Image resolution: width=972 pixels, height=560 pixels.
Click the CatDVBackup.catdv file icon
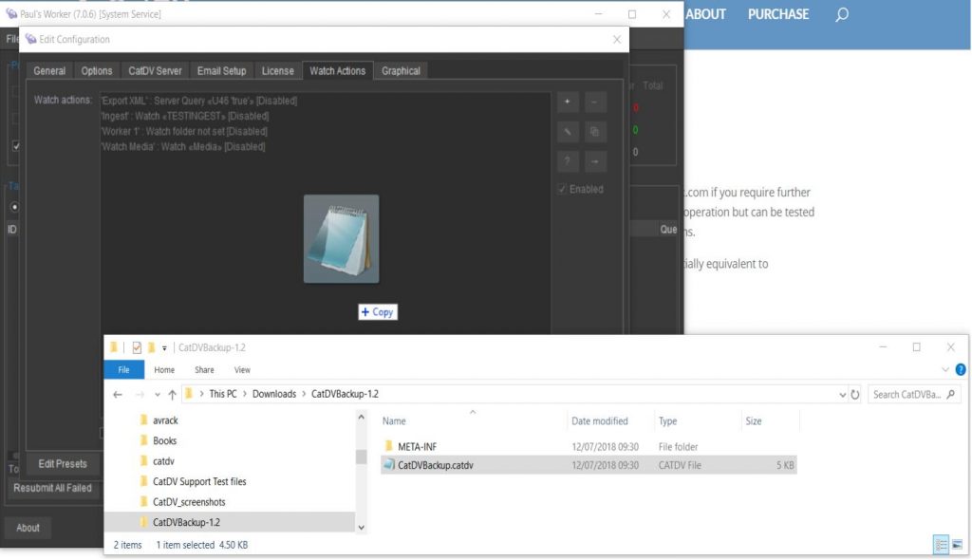[x=388, y=464]
